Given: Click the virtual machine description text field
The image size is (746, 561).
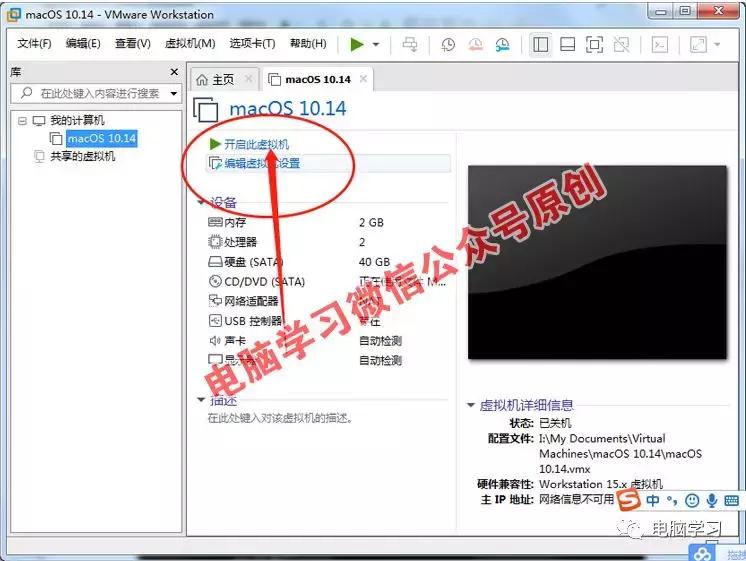Looking at the screenshot, I should [280, 418].
